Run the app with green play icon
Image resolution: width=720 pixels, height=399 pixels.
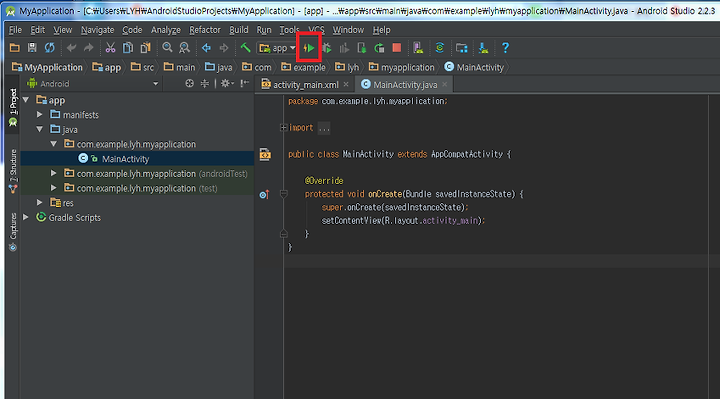tap(309, 48)
